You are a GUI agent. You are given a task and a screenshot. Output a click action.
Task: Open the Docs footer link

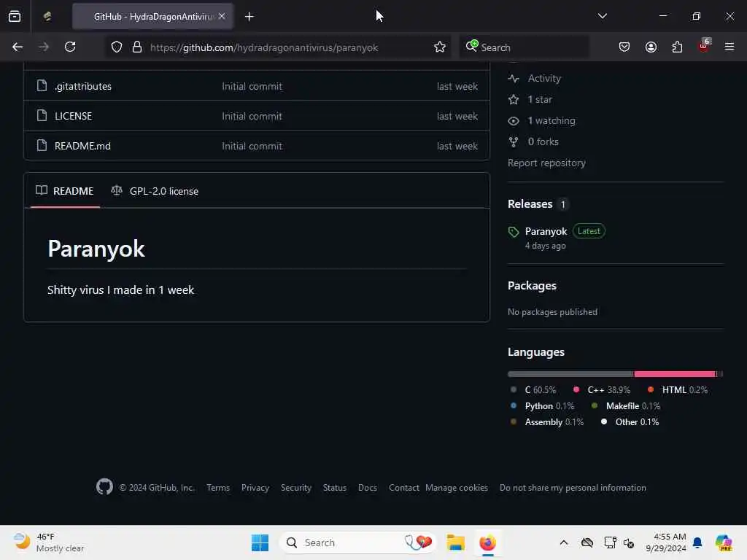368,488
